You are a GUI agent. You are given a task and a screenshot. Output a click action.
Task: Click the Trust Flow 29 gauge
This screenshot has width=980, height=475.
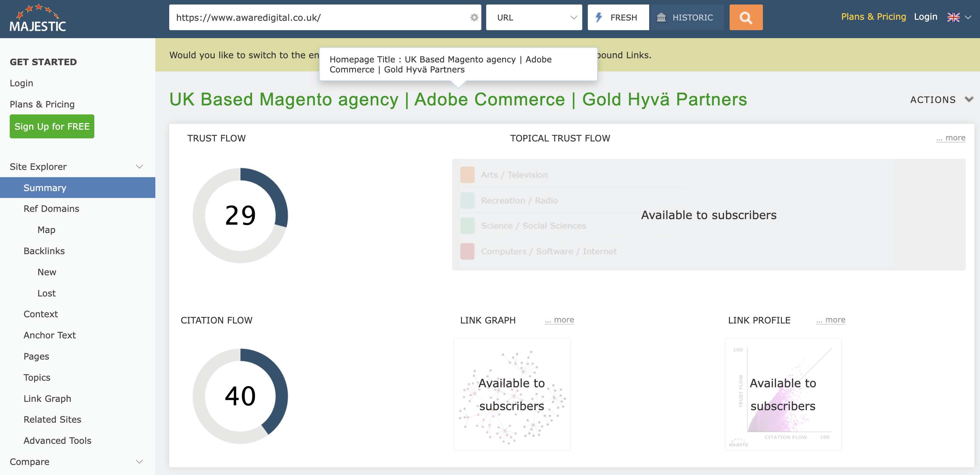(240, 215)
